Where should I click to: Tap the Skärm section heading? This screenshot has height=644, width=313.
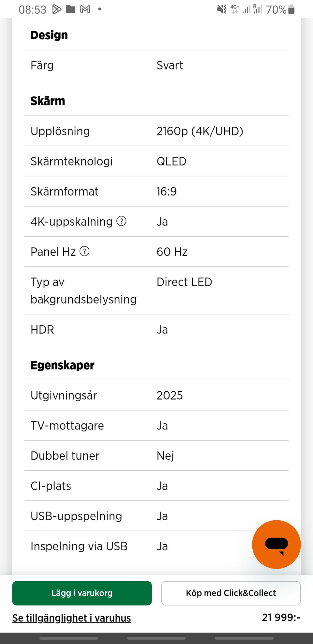click(x=48, y=101)
